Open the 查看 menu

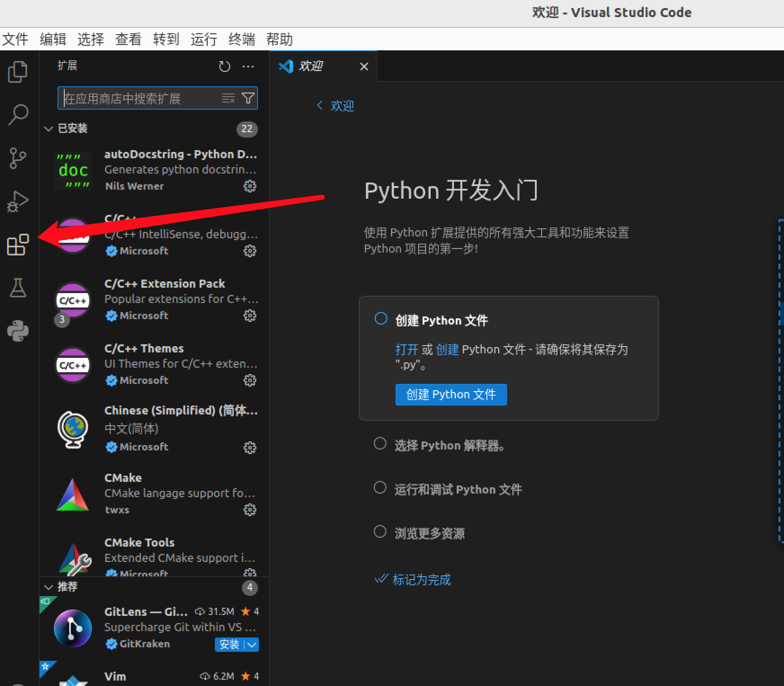[129, 40]
